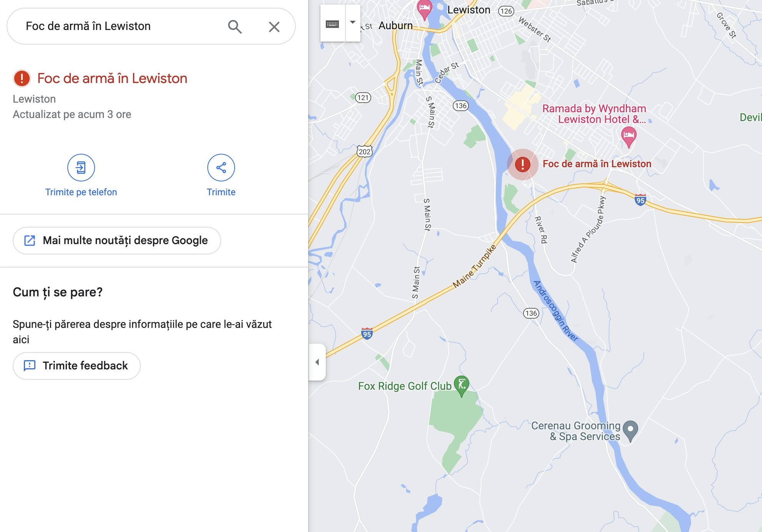Click the Trimite pe telefon icon

click(x=81, y=168)
